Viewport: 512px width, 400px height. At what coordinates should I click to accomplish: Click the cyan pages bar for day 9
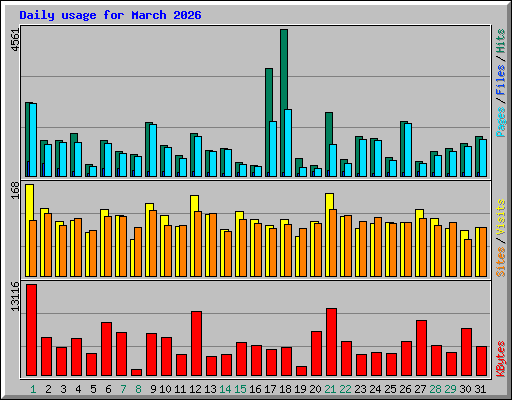coord(153,150)
